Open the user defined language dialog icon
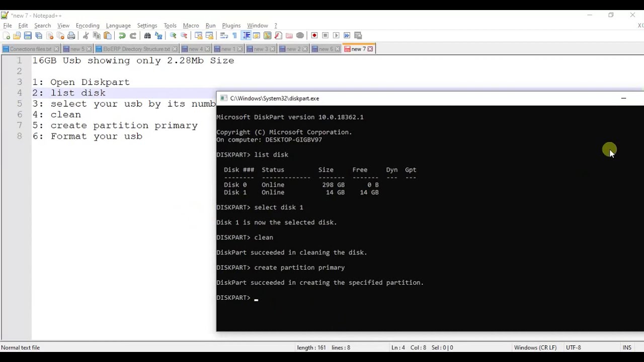Screen dimensions: 644x362 (256, 35)
